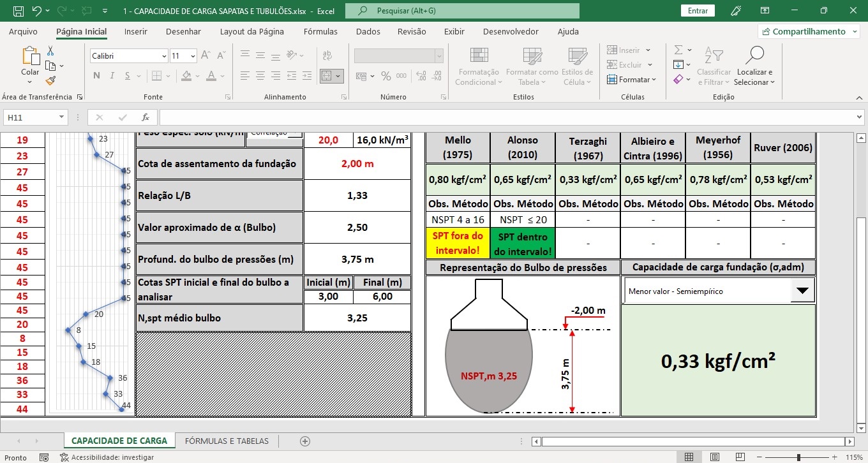The width and height of the screenshot is (868, 463).
Task: Save the workbook with the floppy icon
Action: pyautogui.click(x=18, y=11)
